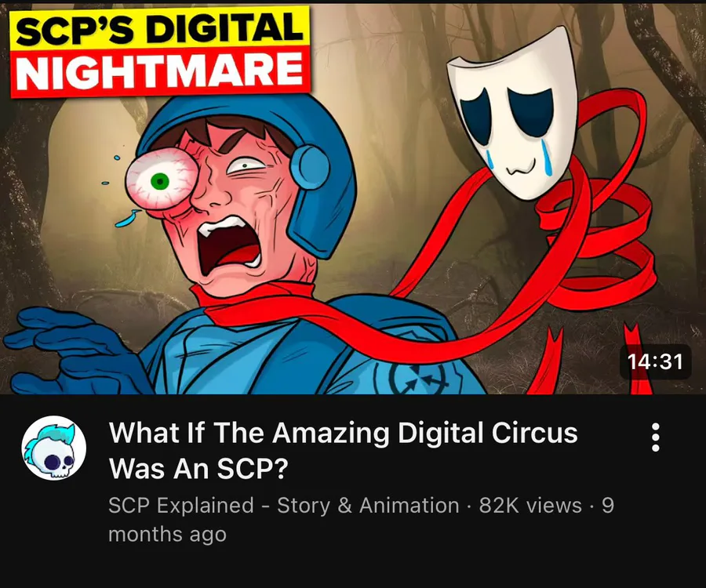Click the 'Was An SCP?' title line
This screenshot has width=706, height=588.
pos(198,469)
